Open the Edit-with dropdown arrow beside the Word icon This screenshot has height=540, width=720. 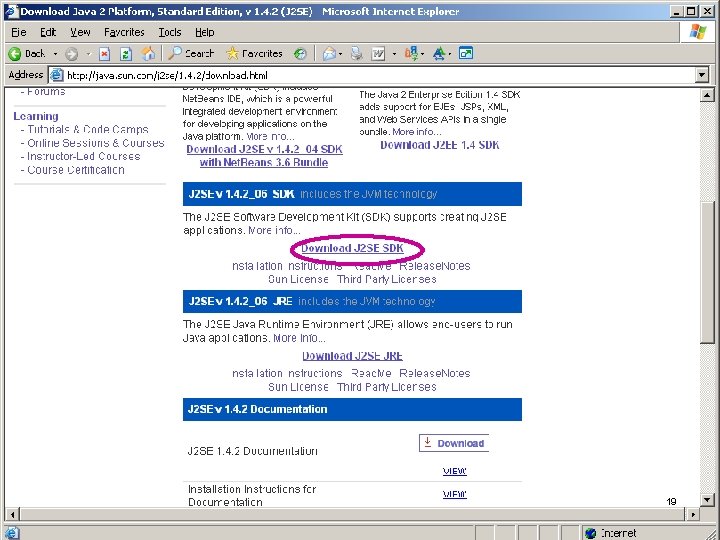point(394,54)
